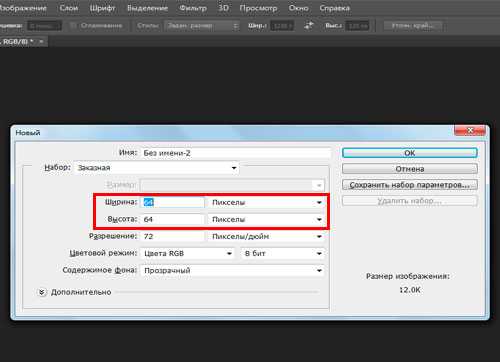Click the Выс. field in options bar
The height and width of the screenshot is (362, 500).
(x=357, y=26)
